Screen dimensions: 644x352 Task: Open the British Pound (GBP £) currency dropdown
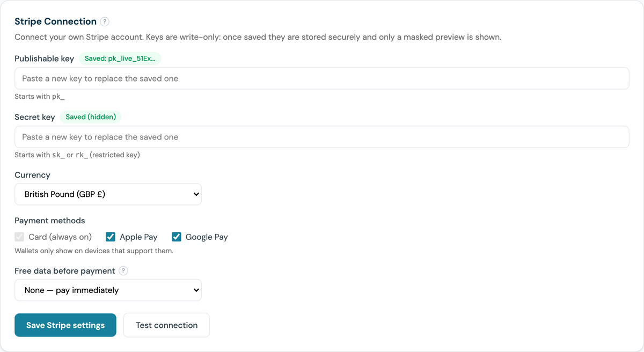(x=108, y=194)
